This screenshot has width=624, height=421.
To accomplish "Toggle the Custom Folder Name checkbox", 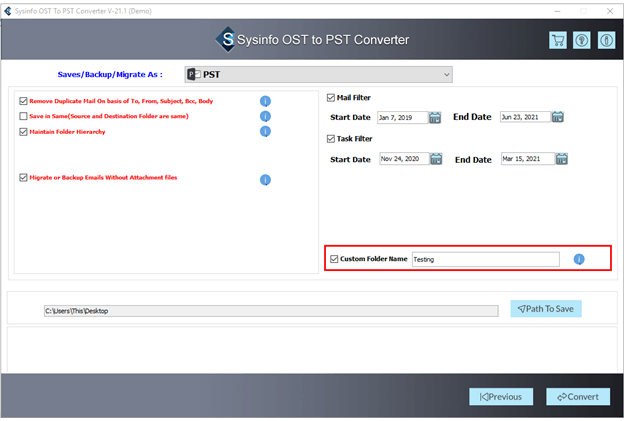I will [x=334, y=259].
